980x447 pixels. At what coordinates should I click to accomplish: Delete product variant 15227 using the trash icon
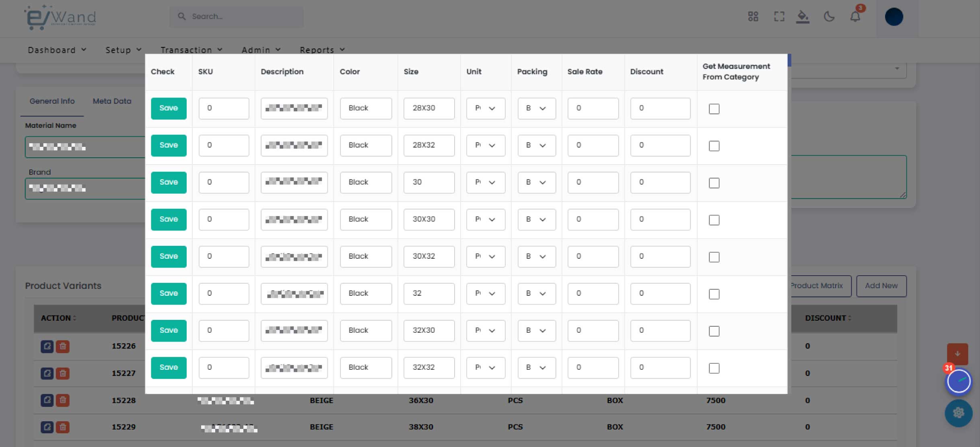point(63,373)
